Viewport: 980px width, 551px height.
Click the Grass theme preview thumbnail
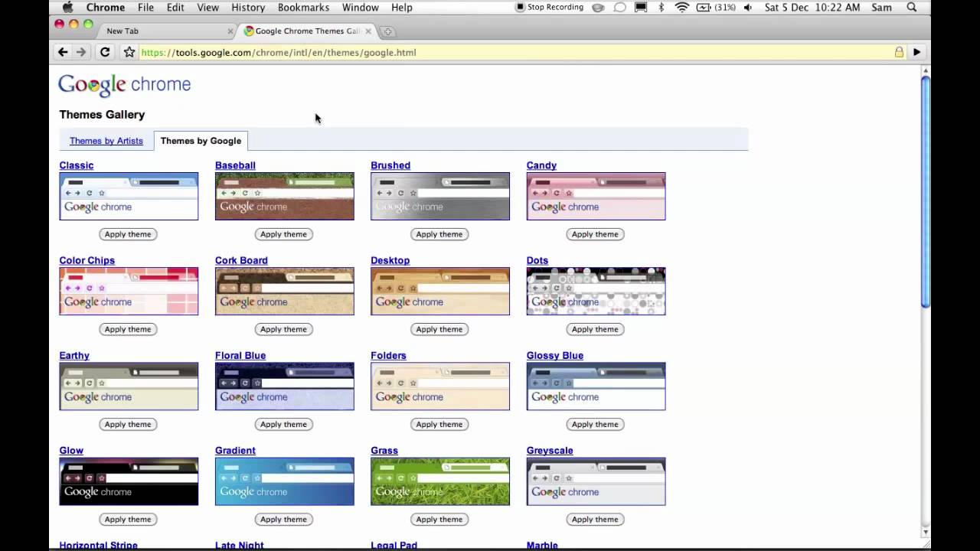440,481
